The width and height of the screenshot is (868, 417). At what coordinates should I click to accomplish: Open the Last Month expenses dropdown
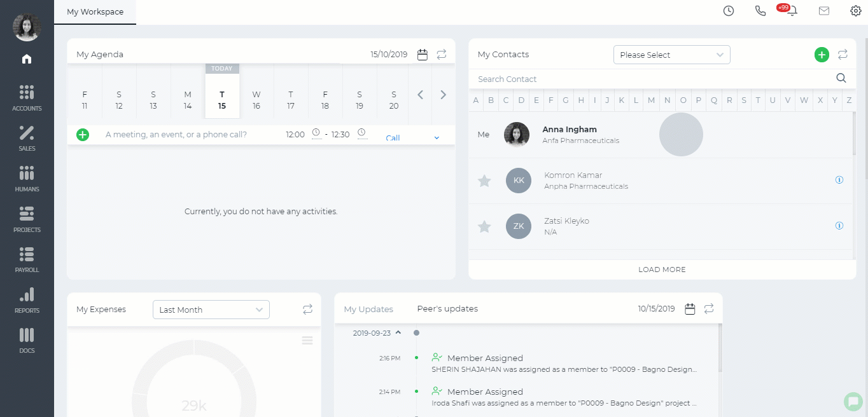click(211, 310)
